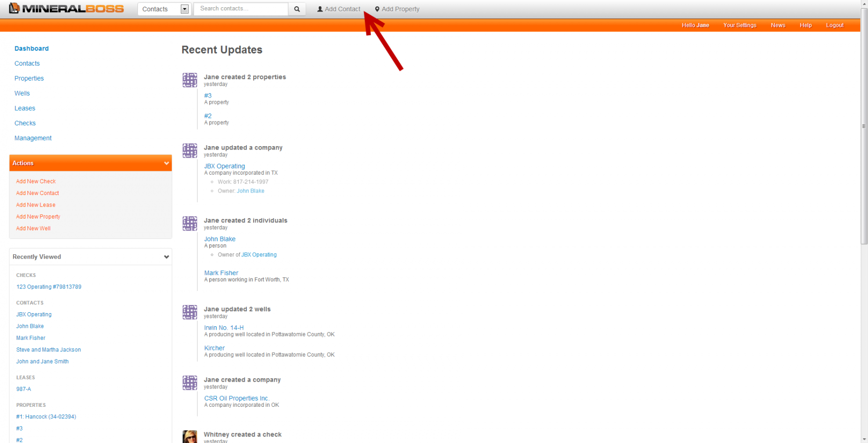Collapse the Actions panel chevron
This screenshot has width=868, height=443.
click(x=166, y=163)
